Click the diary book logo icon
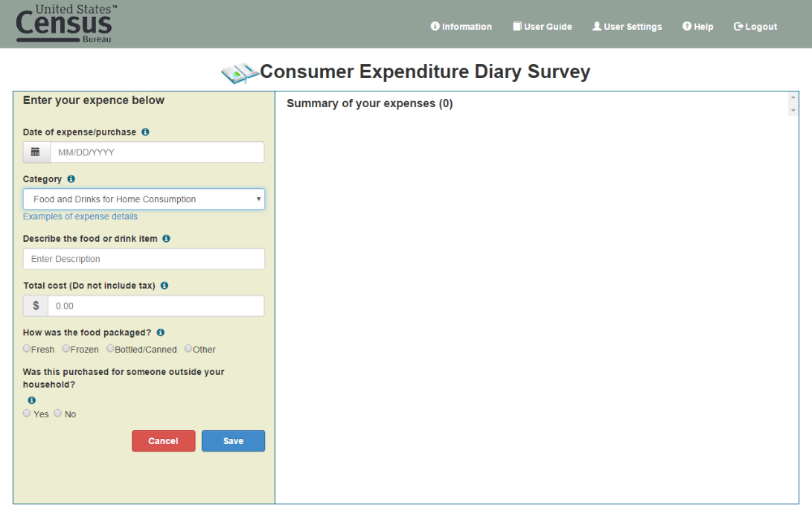The height and width of the screenshot is (517, 812). coord(240,73)
